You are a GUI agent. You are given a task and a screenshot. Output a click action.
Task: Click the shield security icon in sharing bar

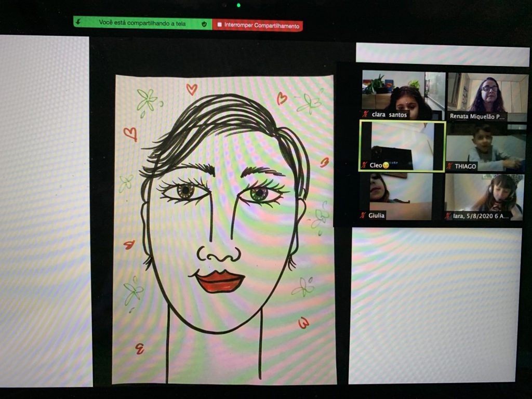204,24
